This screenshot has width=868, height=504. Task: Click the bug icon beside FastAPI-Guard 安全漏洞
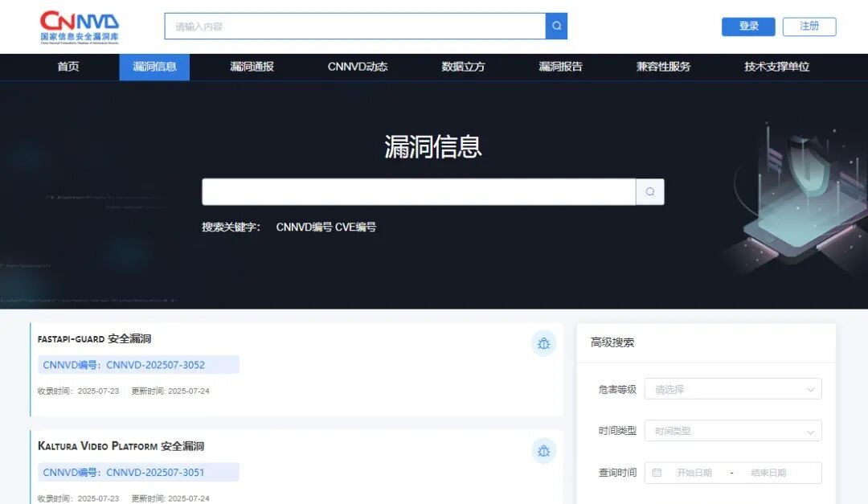click(x=543, y=343)
